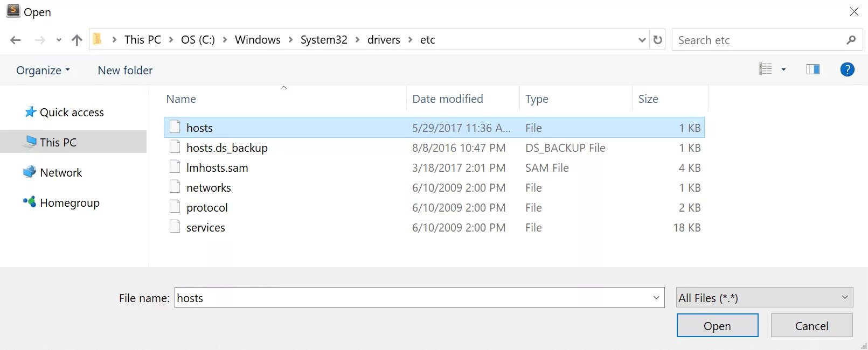Expand the recent locations dropdown arrow

59,40
